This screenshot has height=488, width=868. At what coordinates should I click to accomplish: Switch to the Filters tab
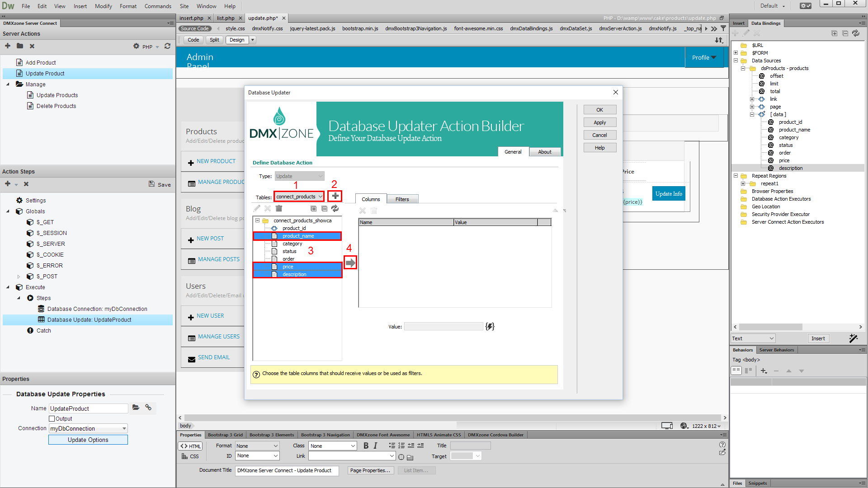402,199
